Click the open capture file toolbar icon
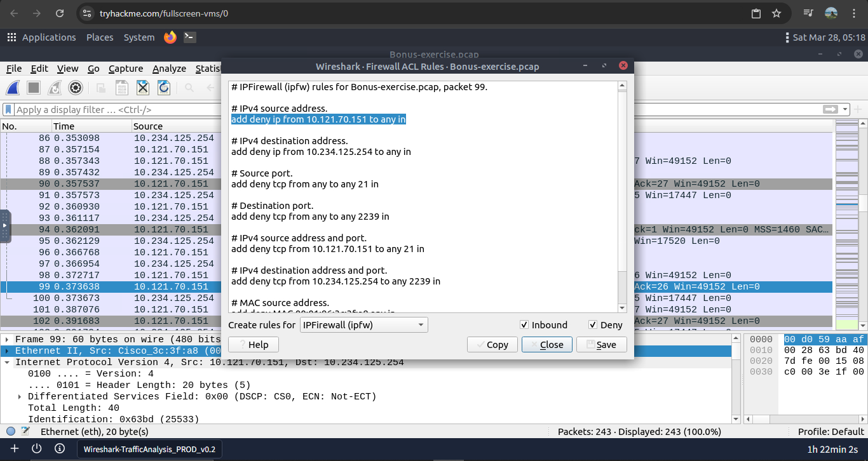This screenshot has width=868, height=461. (x=100, y=88)
